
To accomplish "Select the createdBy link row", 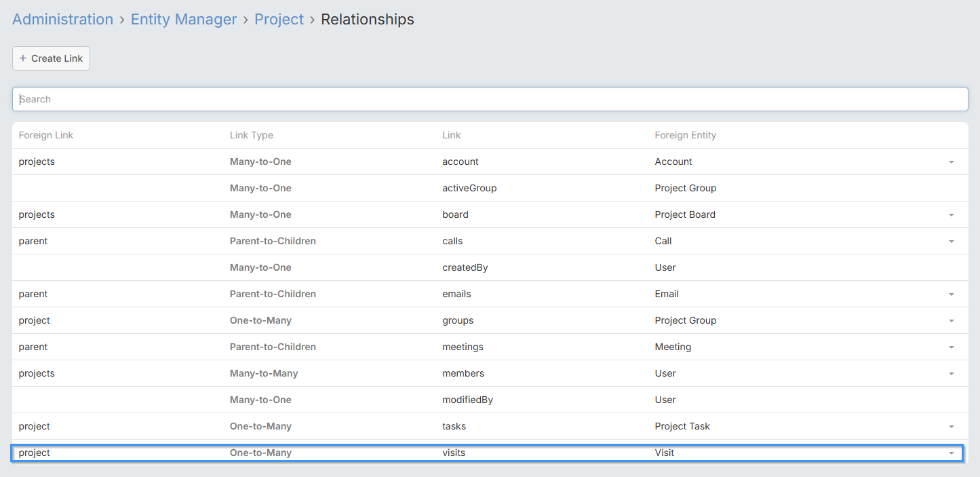I will tap(465, 267).
